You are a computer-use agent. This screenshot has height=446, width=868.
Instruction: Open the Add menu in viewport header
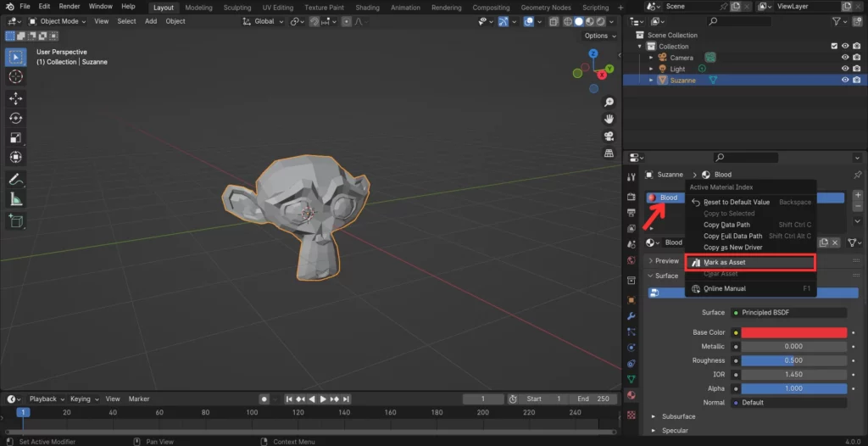coord(151,21)
